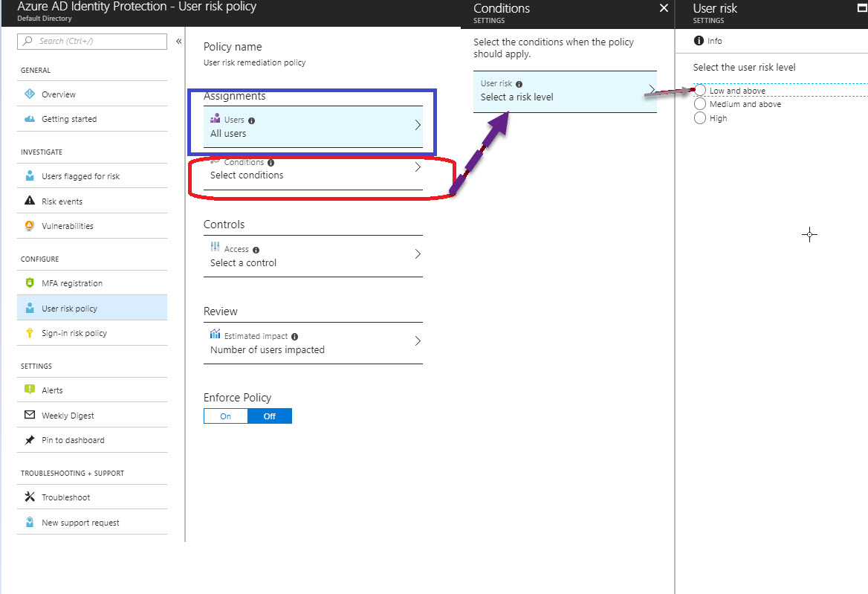Open the Select conditions panel

(313, 169)
